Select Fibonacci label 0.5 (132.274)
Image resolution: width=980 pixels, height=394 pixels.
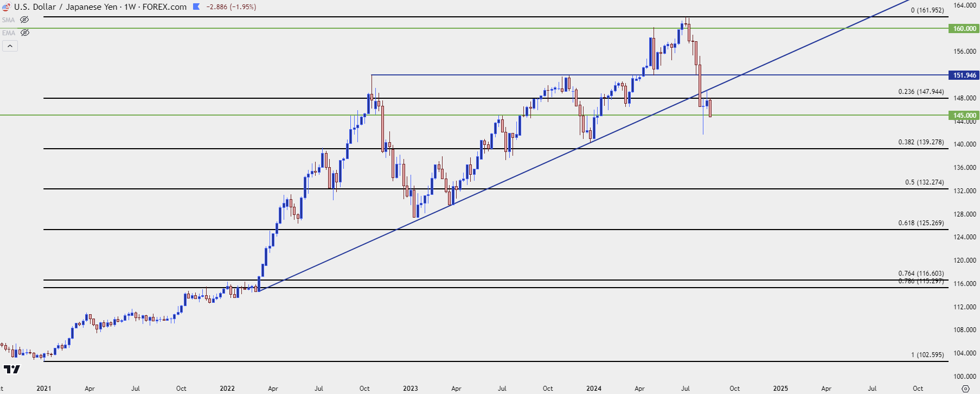tap(924, 182)
